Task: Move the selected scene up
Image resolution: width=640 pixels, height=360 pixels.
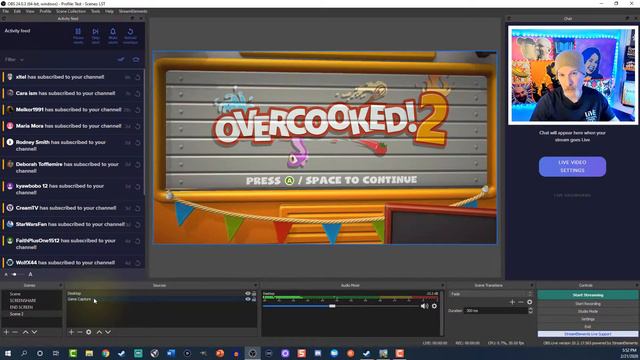Action: pyautogui.click(x=25, y=332)
